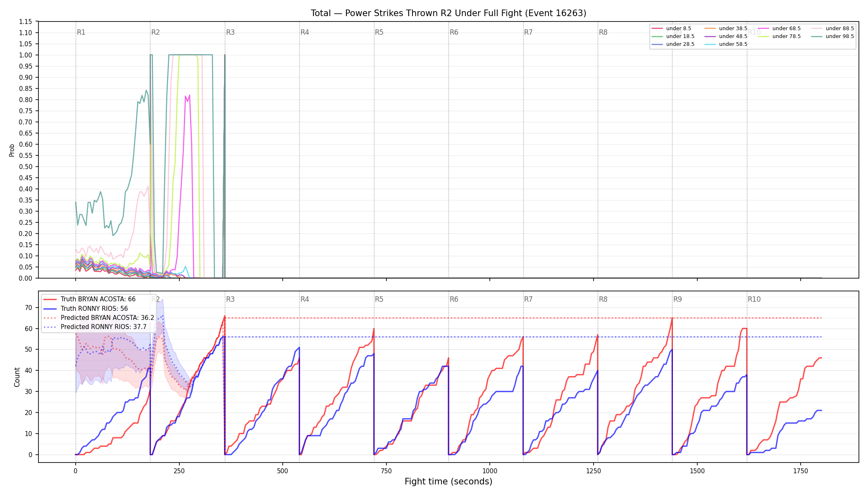
Task: Click the 'Truth BRYAN ACOSTA: 66' legend entry
Action: (x=98, y=299)
